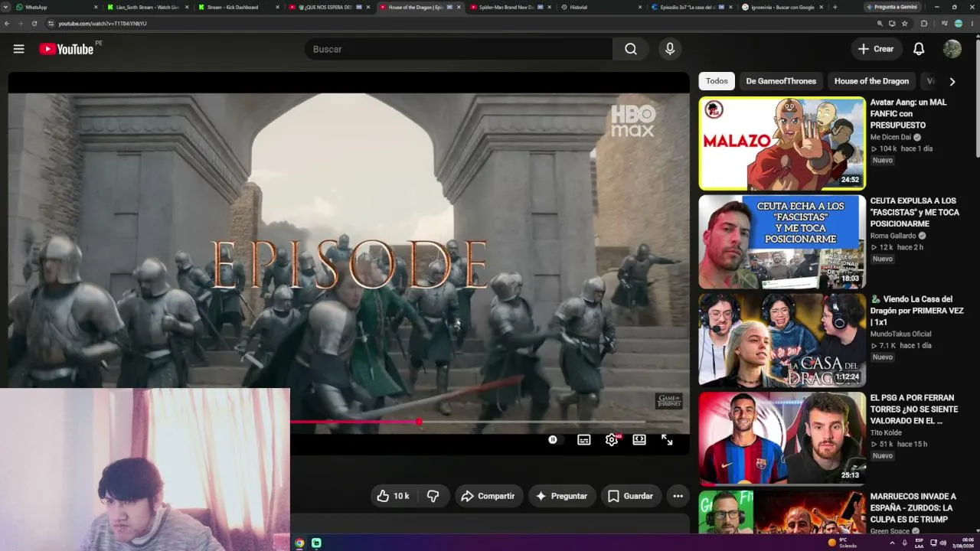The width and height of the screenshot is (980, 551).
Task: Go to YouTube home via logo
Action: tap(66, 49)
